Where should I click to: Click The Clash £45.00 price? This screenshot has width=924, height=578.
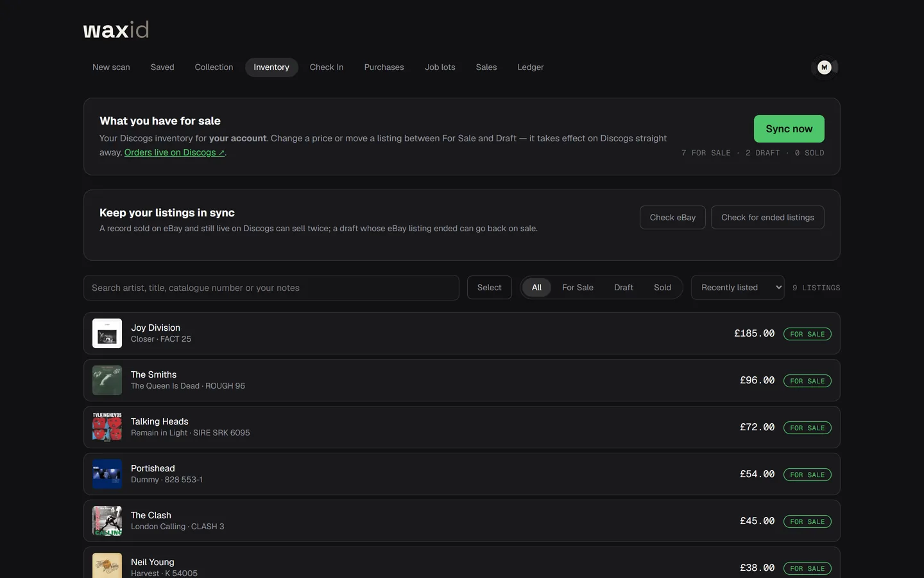(x=757, y=521)
